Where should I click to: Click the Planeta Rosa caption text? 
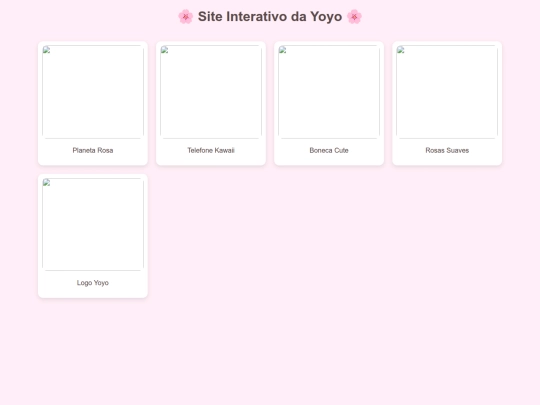pyautogui.click(x=93, y=150)
